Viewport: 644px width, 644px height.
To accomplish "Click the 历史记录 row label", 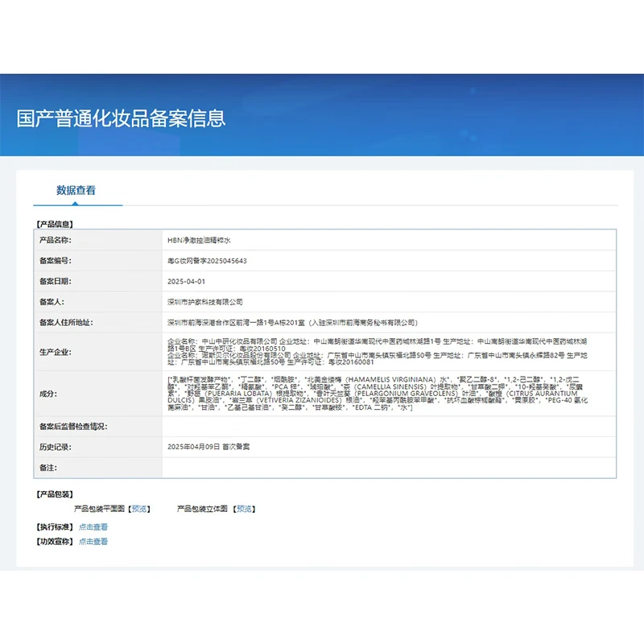I will pos(56,446).
